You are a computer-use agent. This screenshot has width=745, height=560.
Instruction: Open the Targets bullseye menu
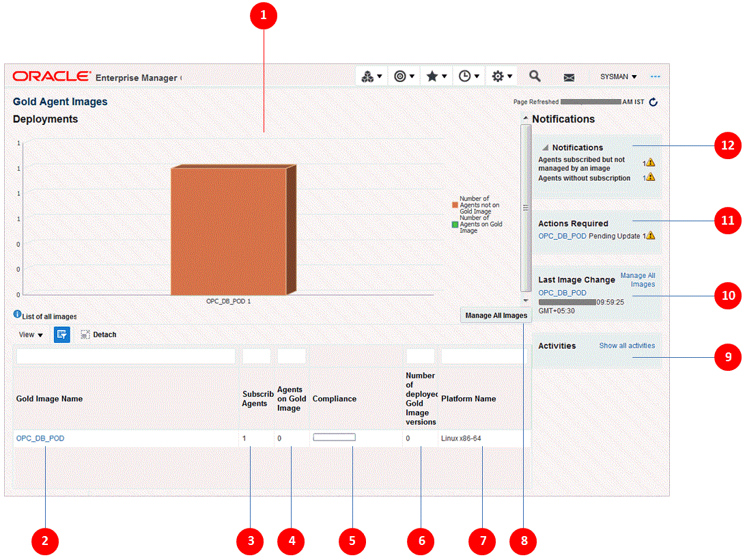[x=404, y=77]
